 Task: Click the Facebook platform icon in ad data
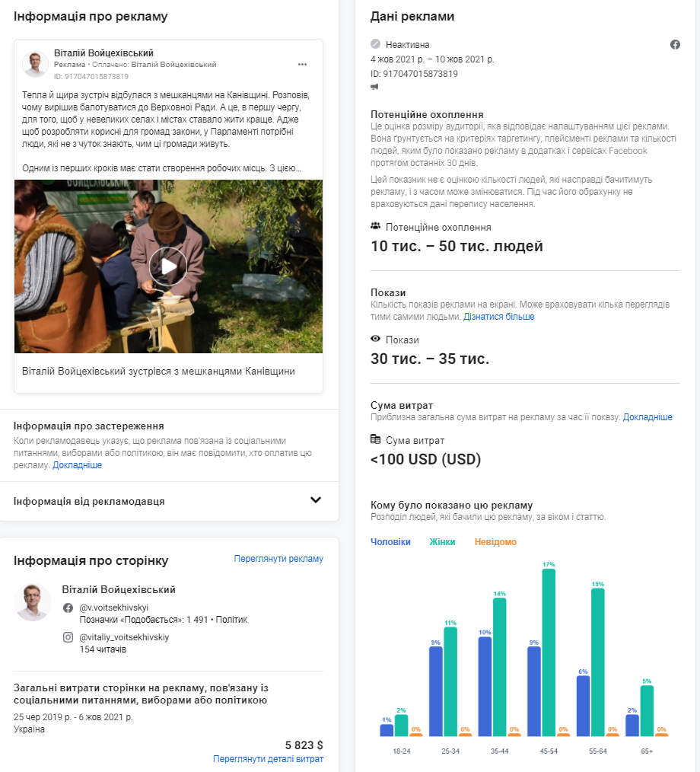tap(675, 45)
